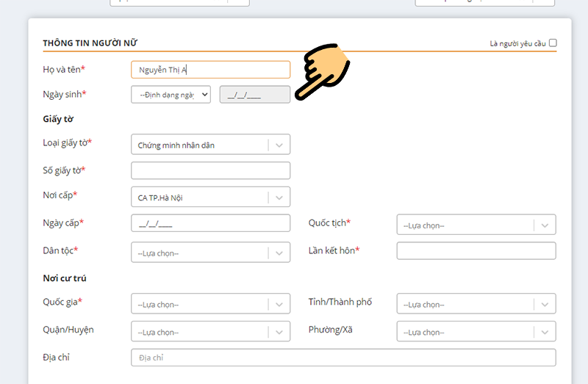Click the 'Lần kết hôn' input field
This screenshot has height=384, width=588.
point(476,250)
